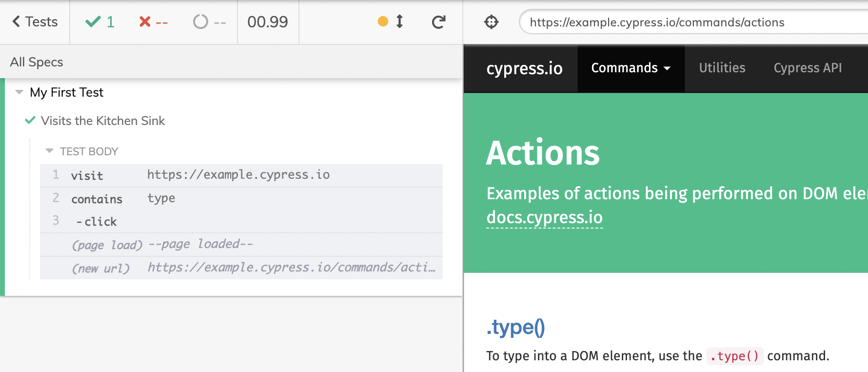Go back to the Tests list
868x372 pixels.
35,22
